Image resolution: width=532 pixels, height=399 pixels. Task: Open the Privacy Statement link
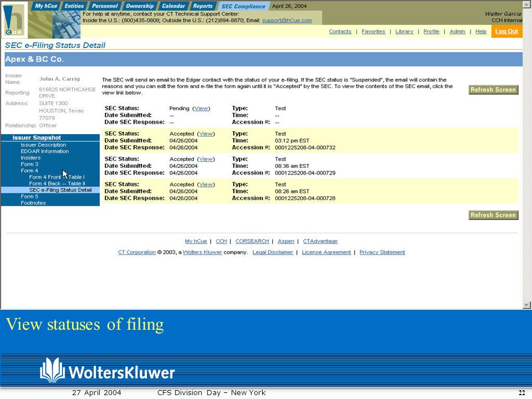[x=382, y=253]
